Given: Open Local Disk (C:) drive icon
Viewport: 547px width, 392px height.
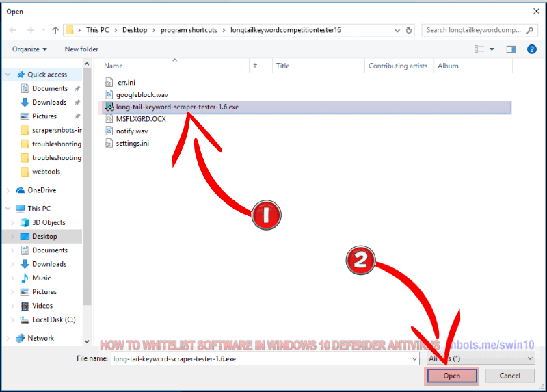Looking at the screenshot, I should tap(25, 319).
